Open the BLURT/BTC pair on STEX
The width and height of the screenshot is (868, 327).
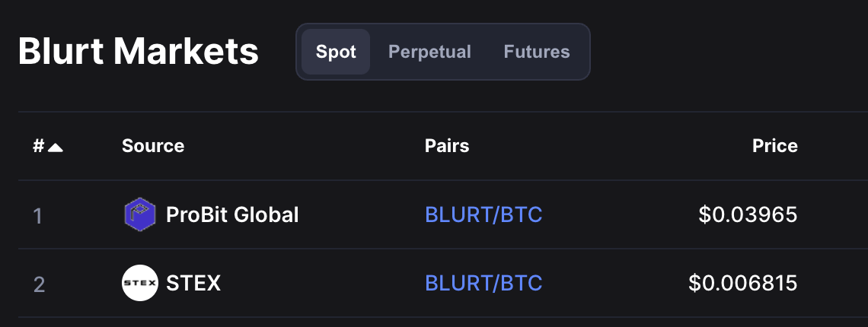(x=483, y=283)
